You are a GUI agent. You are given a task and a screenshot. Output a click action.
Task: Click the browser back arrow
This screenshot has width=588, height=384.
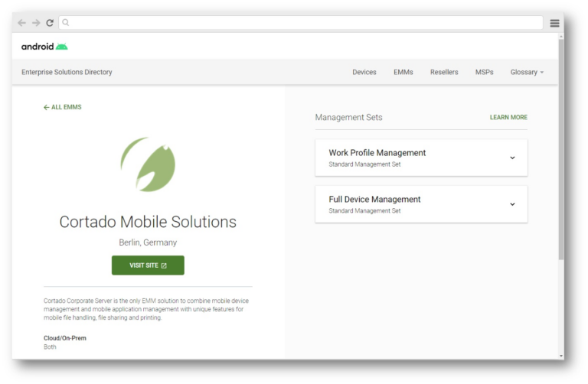click(x=21, y=23)
